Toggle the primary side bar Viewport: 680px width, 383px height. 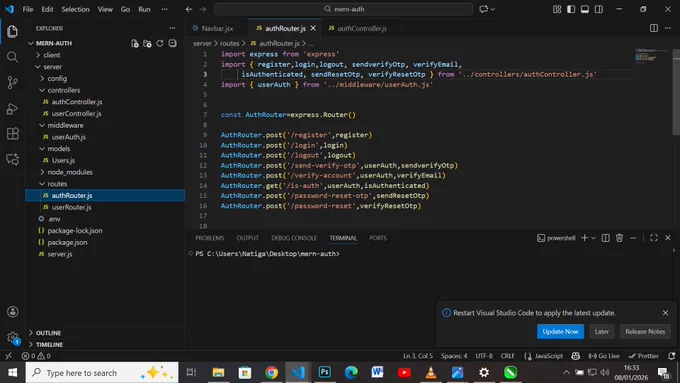pyautogui.click(x=571, y=9)
